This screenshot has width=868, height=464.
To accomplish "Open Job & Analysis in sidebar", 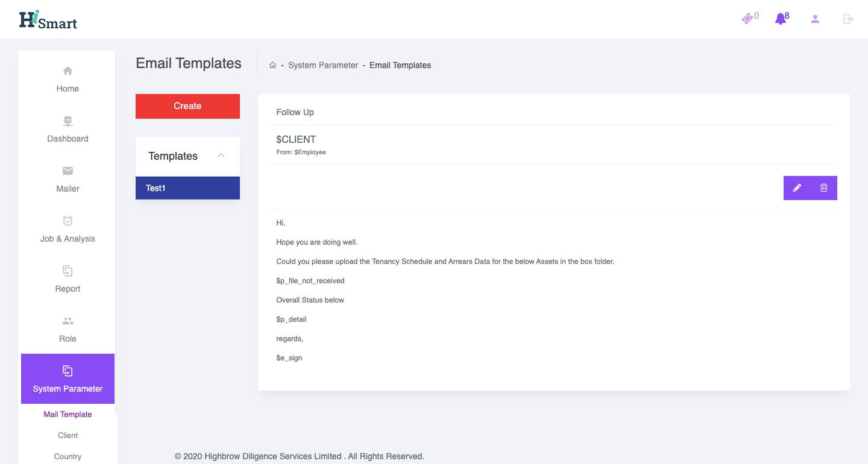I will (x=68, y=230).
